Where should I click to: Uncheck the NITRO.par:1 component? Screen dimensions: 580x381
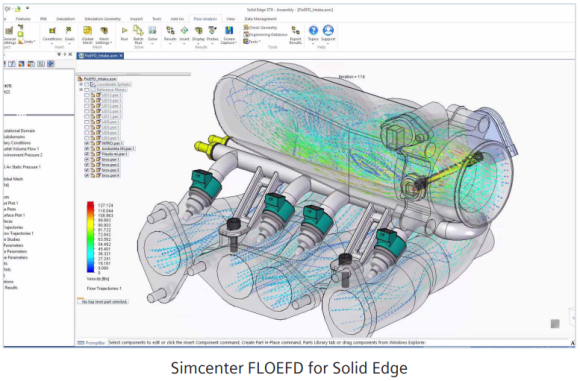(x=87, y=143)
